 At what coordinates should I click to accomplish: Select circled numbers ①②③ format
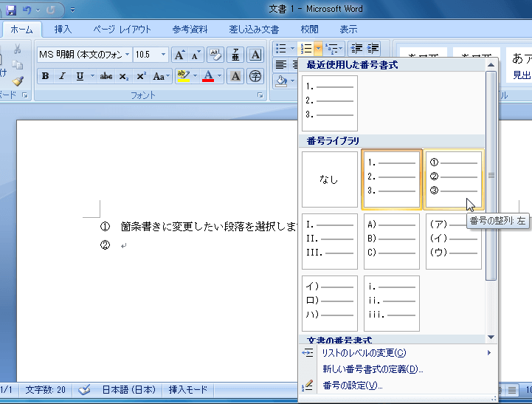(x=454, y=179)
